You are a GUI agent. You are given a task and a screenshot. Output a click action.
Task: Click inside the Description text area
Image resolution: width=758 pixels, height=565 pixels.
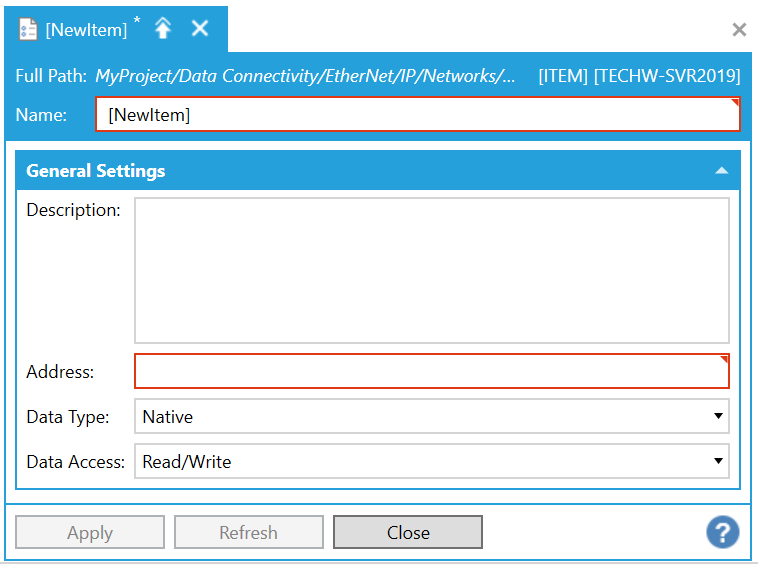(432, 271)
